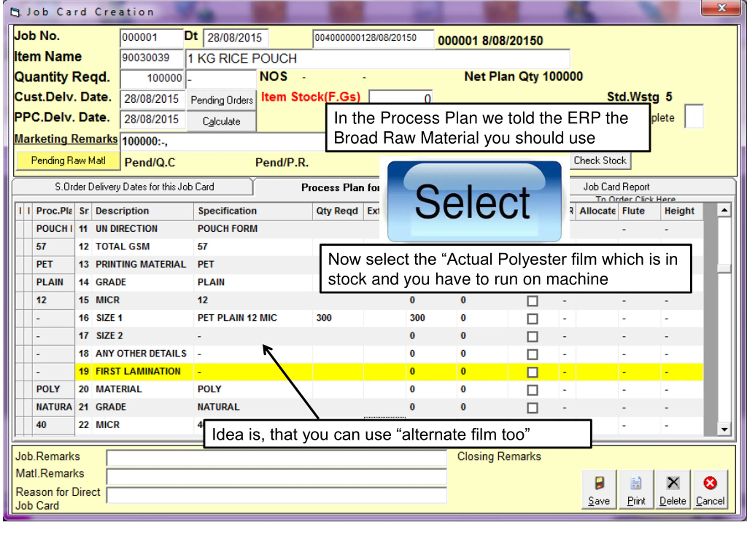The width and height of the screenshot is (747, 560).
Task: Click the Marketing Remarks text field
Action: point(223,141)
